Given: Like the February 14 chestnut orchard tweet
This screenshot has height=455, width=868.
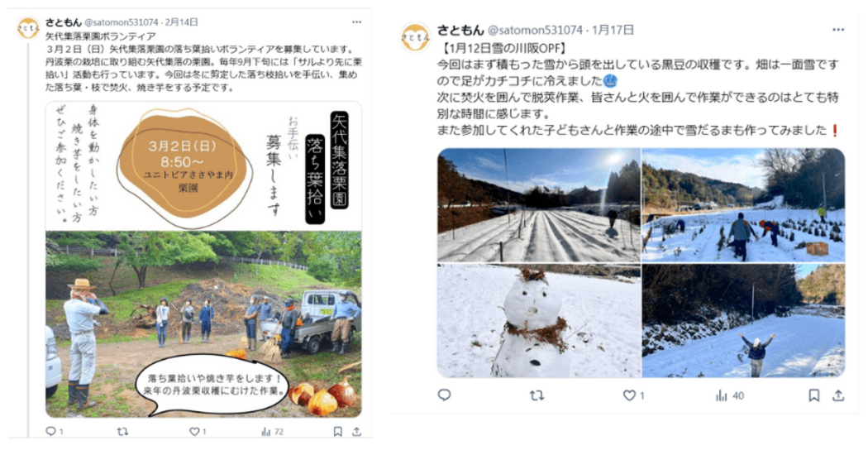Looking at the screenshot, I should 198,431.
